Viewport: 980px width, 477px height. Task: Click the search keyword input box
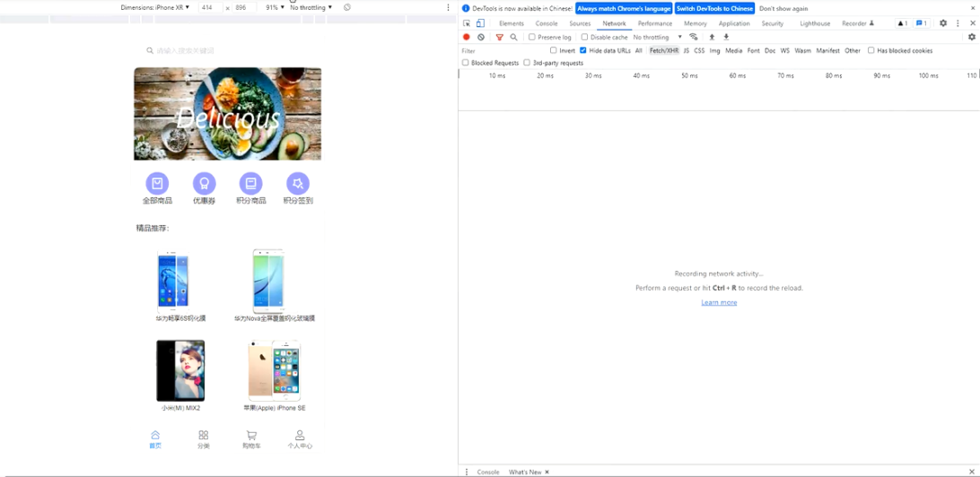228,50
